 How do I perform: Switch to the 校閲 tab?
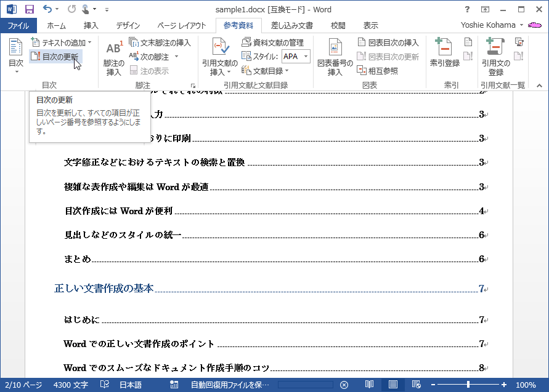pyautogui.click(x=338, y=25)
